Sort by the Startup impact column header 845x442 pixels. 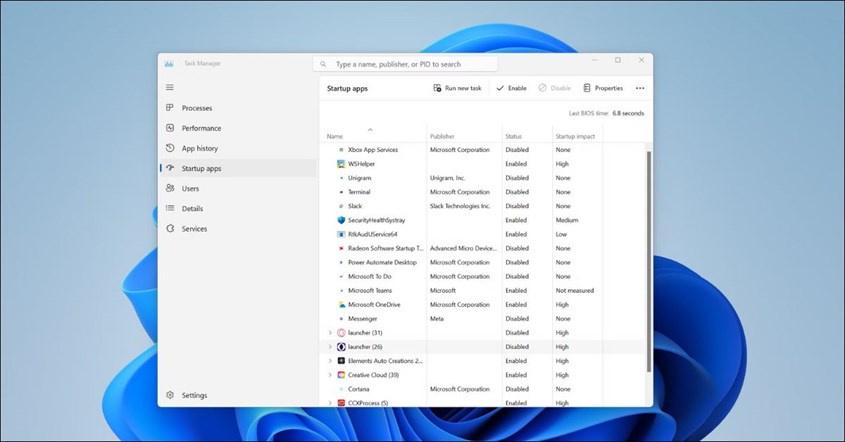pos(575,136)
